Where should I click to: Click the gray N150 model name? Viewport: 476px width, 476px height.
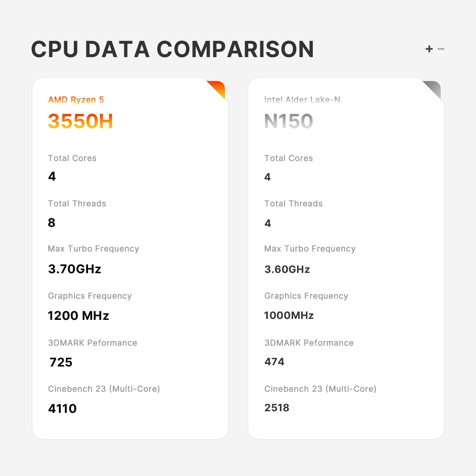coord(288,121)
